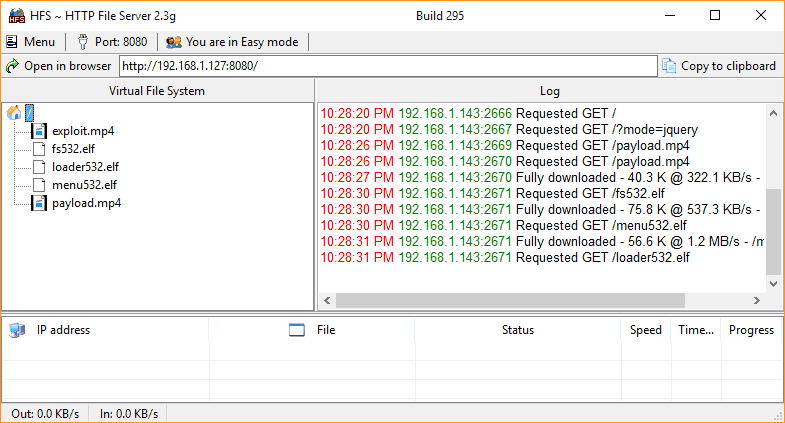This screenshot has height=423, width=785.
Task: Click the Virtual File System panel header
Action: pos(157,91)
